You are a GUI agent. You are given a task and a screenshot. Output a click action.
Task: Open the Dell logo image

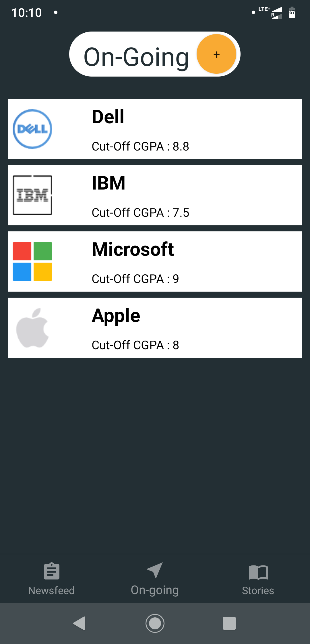click(32, 129)
